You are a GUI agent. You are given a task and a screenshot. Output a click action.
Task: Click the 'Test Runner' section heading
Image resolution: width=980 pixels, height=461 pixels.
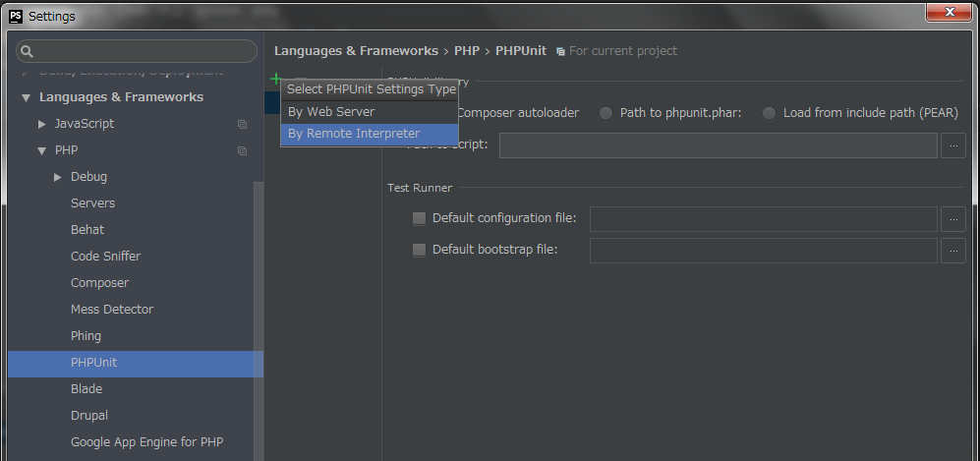420,188
